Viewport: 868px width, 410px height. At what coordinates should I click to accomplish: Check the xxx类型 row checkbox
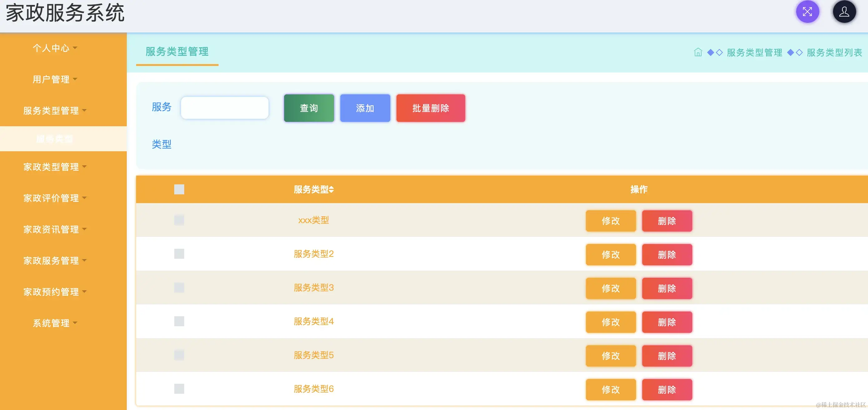click(179, 220)
